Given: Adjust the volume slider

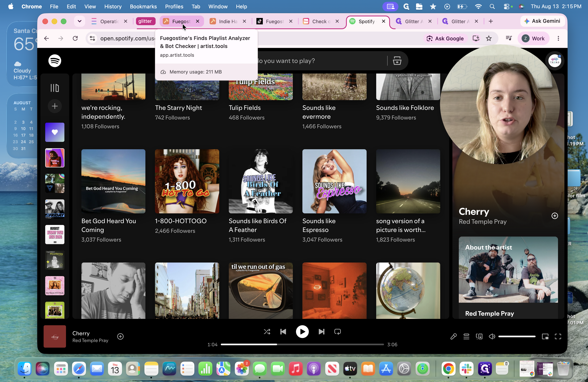Looking at the screenshot, I should click(517, 336).
